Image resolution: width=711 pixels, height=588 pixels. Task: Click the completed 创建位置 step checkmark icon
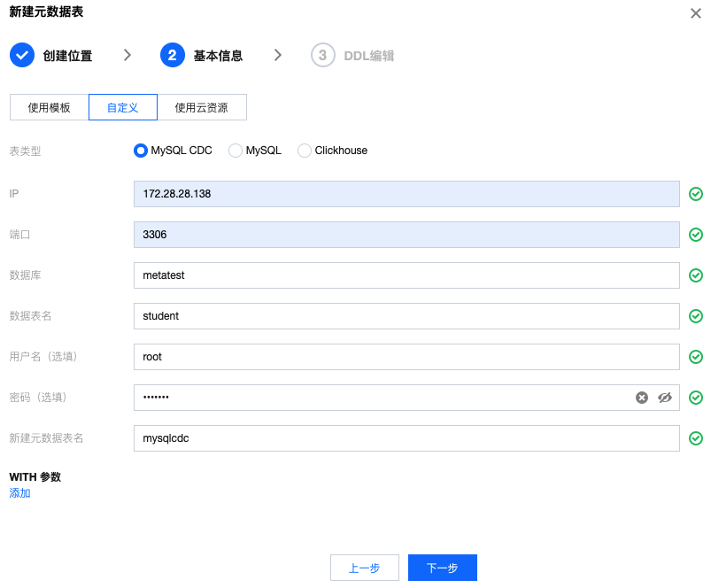22,55
